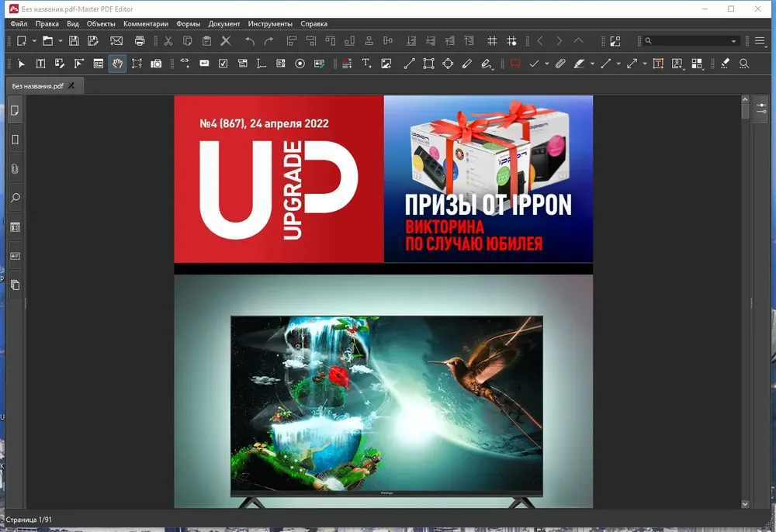This screenshot has width=776, height=532.
Task: Save the document with the floppy icon
Action: point(74,41)
